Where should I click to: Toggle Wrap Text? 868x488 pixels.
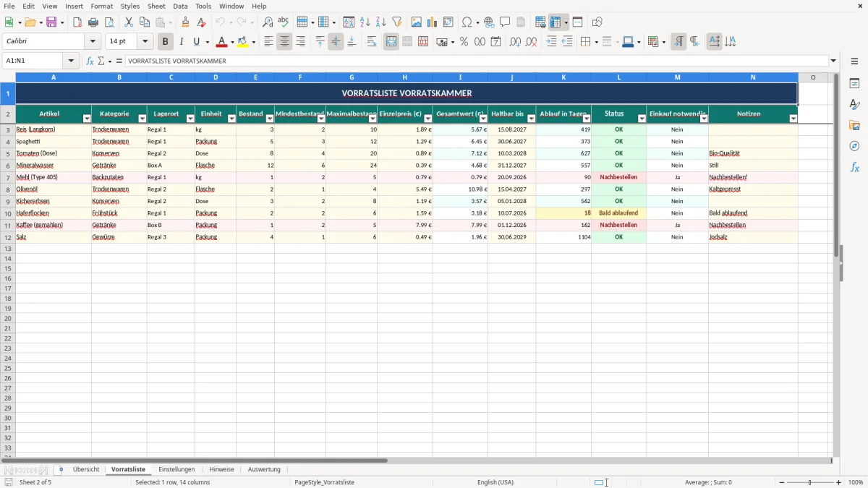coord(372,42)
